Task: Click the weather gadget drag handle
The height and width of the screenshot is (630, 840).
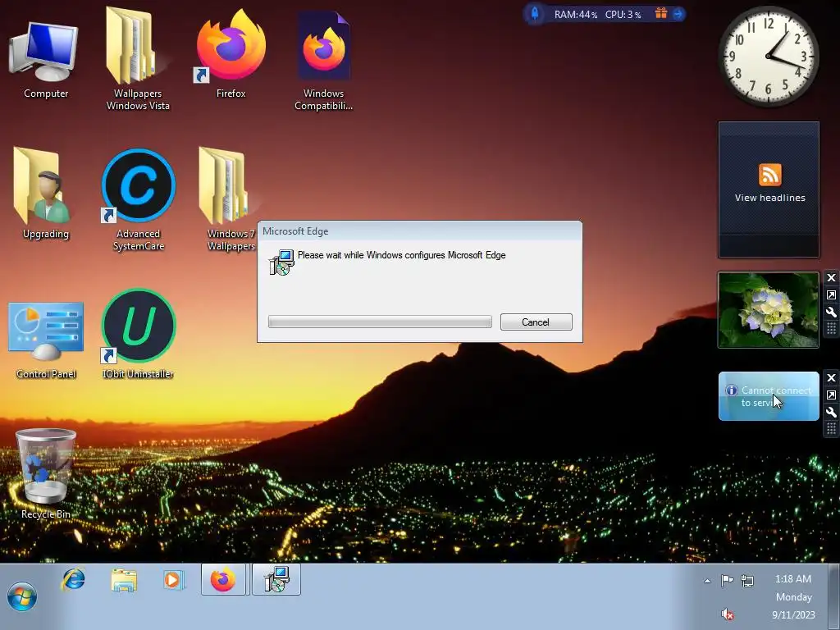Action: click(x=831, y=428)
